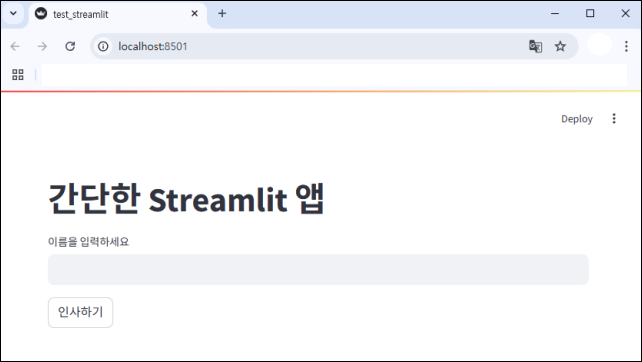This screenshot has height=362, width=642.
Task: Open Chrome three-dot menu
Action: (x=626, y=46)
